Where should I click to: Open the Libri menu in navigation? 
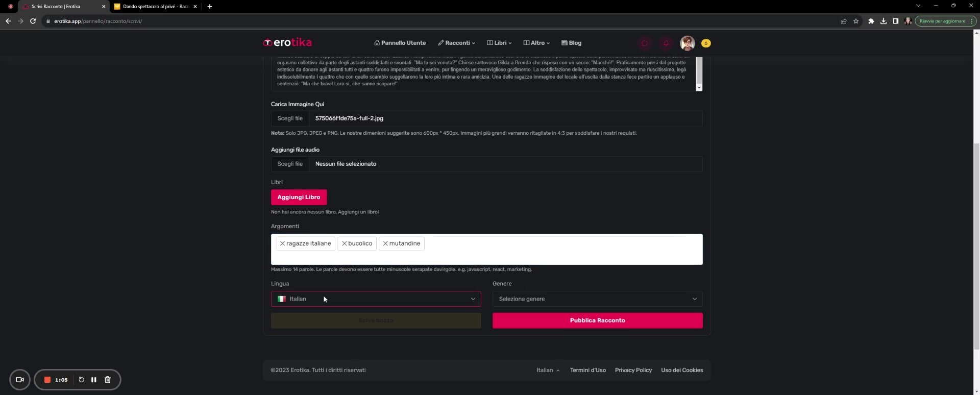coord(499,43)
